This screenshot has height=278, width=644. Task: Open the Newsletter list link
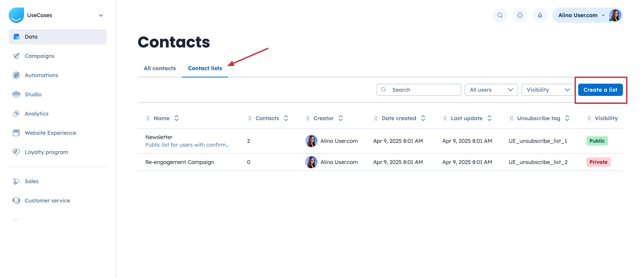(x=159, y=137)
